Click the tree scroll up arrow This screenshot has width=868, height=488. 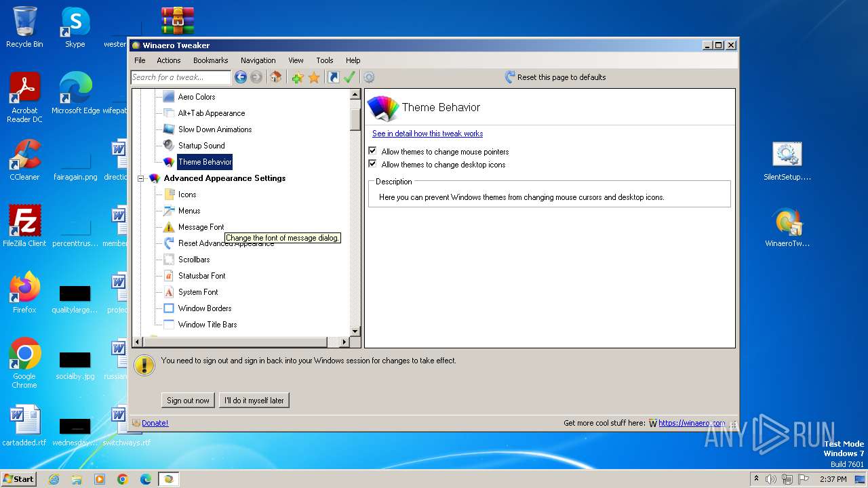[355, 95]
